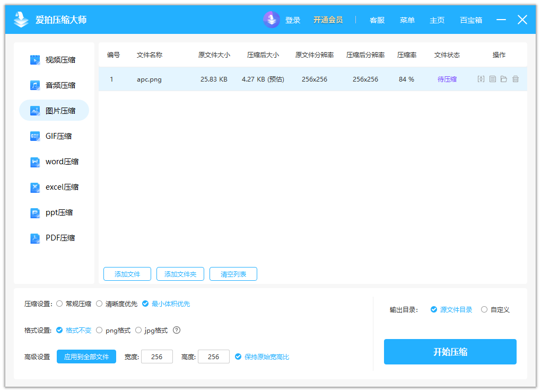541x392 pixels.
Task: Select the 音频压缩 music note icon
Action: click(x=35, y=85)
